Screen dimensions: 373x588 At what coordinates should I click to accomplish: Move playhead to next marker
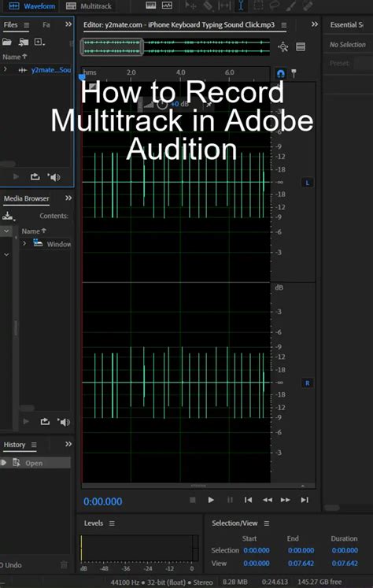305,500
